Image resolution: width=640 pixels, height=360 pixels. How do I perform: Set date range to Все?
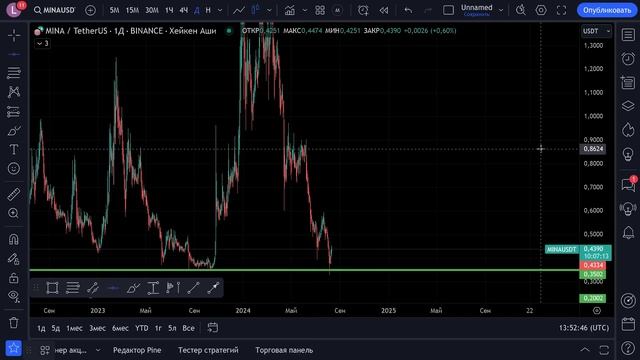[188, 328]
